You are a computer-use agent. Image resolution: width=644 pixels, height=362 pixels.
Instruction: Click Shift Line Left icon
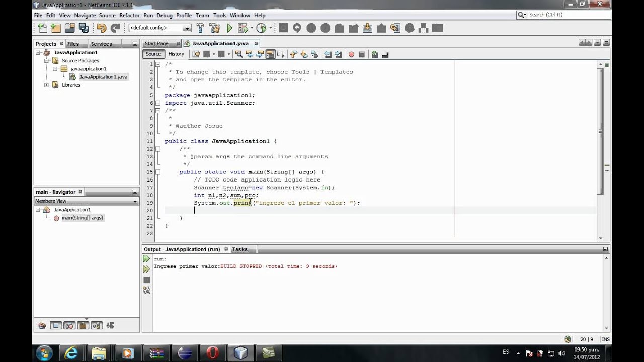[x=328, y=54]
